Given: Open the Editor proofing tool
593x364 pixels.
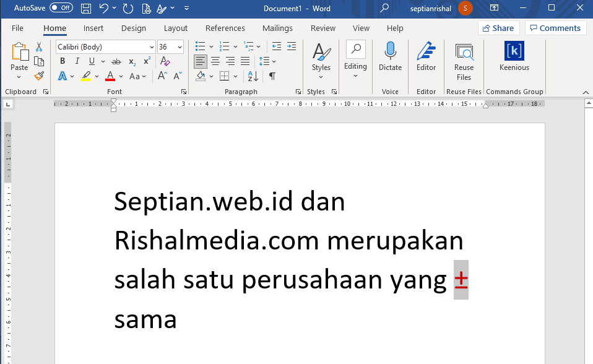Looking at the screenshot, I should click(x=426, y=56).
